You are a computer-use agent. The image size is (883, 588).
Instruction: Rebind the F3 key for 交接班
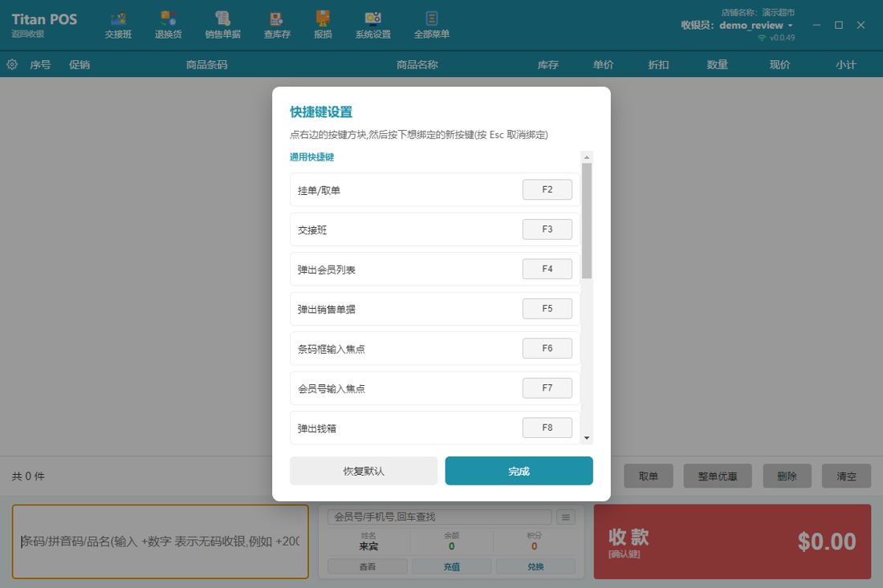pos(547,229)
